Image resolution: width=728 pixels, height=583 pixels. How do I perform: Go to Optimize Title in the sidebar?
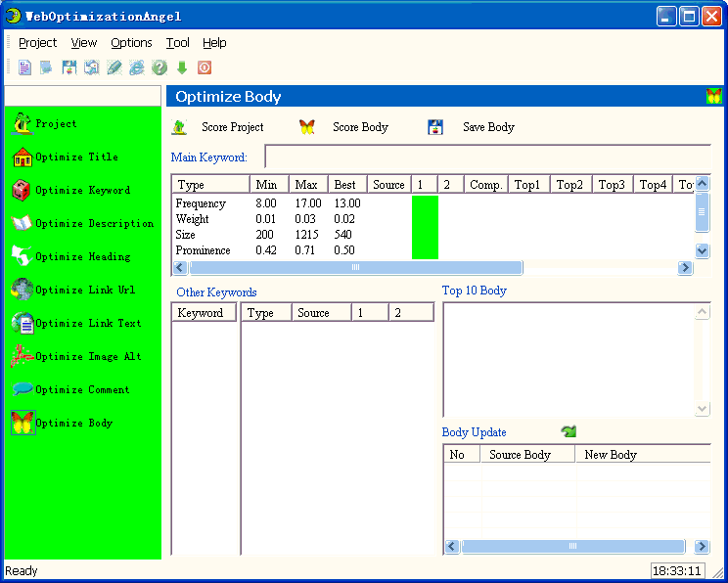(65, 157)
